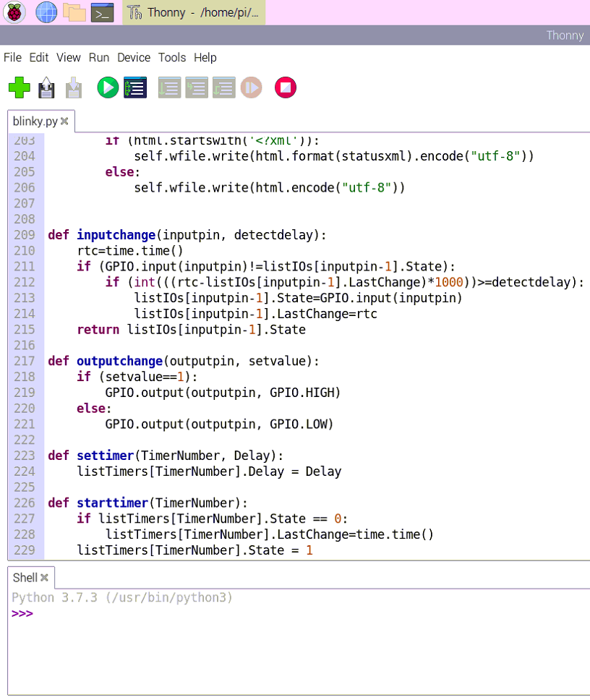The width and height of the screenshot is (590, 700).
Task: Stop the script with the red Stop icon
Action: pos(285,87)
